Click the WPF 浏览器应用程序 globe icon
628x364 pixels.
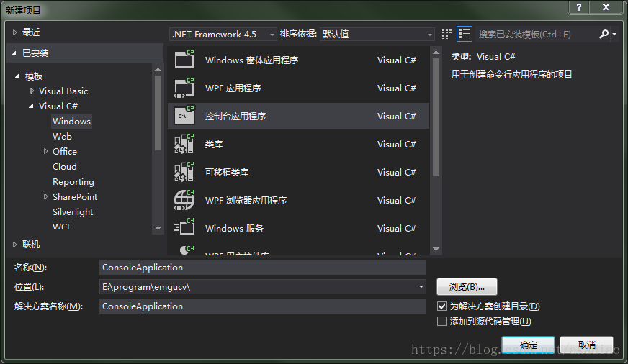point(184,200)
